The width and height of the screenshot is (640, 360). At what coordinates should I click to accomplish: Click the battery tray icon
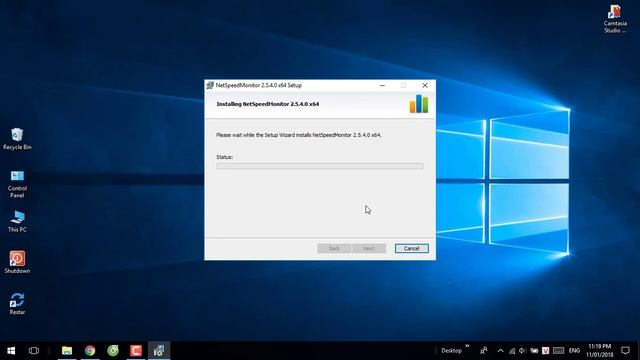pyautogui.click(x=534, y=351)
